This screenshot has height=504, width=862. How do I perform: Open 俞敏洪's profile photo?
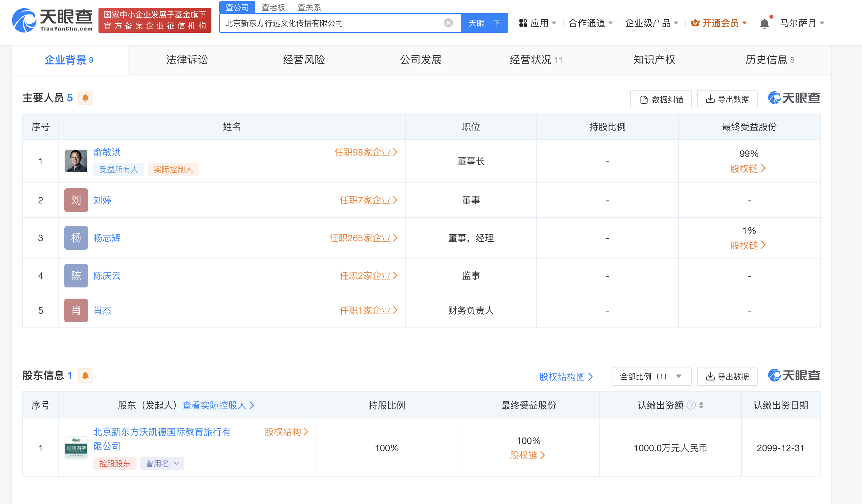point(76,161)
